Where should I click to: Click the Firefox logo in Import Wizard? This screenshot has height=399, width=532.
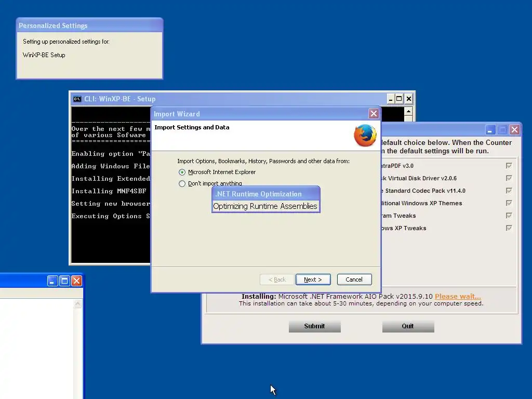coord(365,135)
